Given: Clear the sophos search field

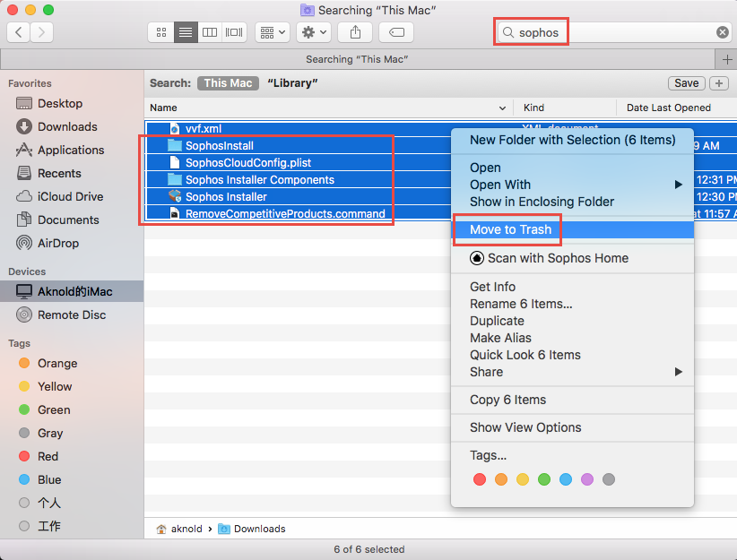Looking at the screenshot, I should point(724,31).
